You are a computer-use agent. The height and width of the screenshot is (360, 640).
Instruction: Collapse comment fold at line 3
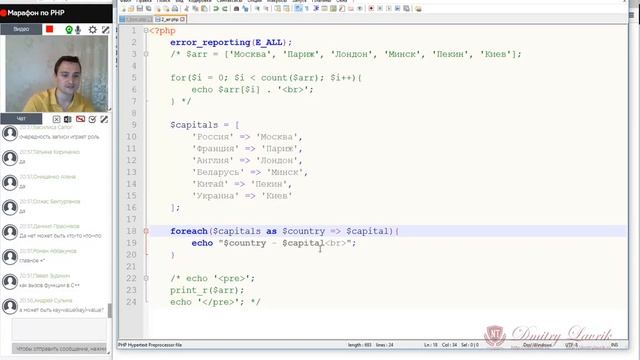click(x=146, y=54)
